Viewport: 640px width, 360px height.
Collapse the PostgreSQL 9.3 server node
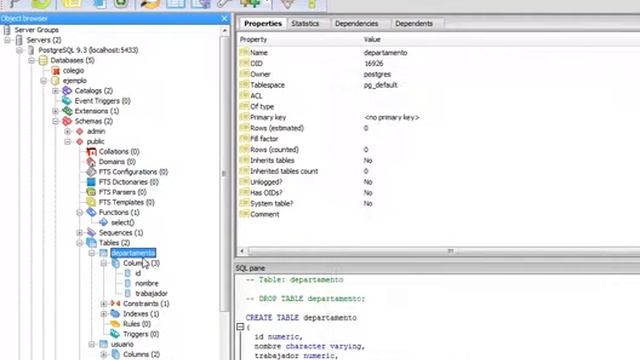click(x=20, y=50)
